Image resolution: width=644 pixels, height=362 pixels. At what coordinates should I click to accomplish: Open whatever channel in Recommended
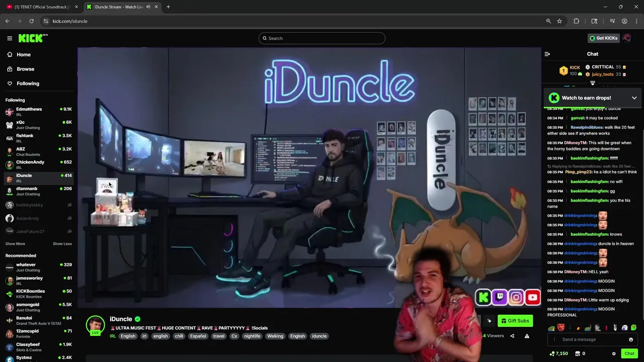tap(38, 267)
